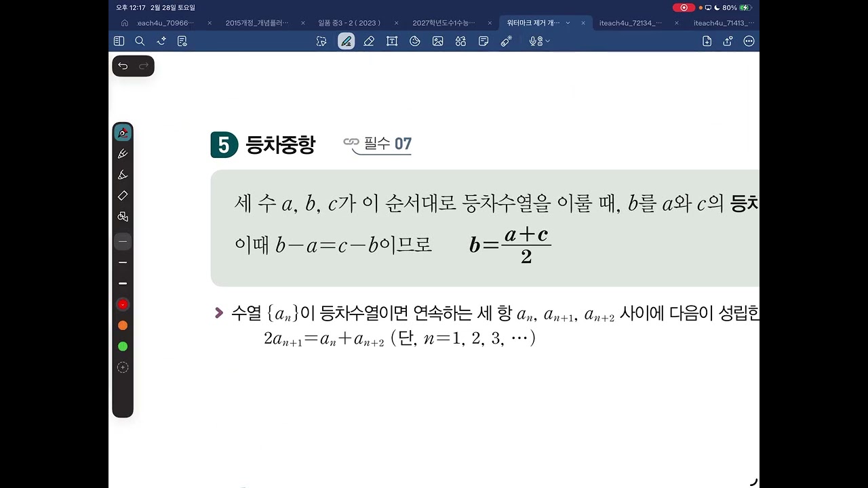
Task: Close the 일품 중3 - 2 ( 2023 ) tab
Action: (396, 23)
